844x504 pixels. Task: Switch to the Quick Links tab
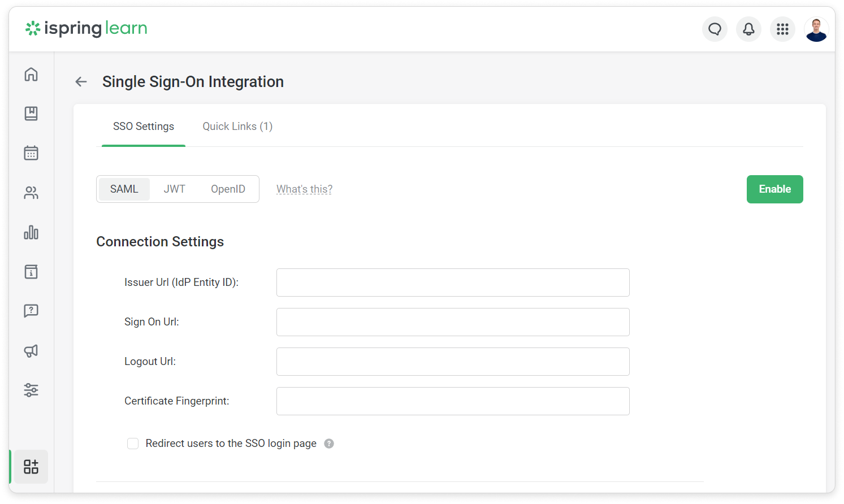click(237, 127)
